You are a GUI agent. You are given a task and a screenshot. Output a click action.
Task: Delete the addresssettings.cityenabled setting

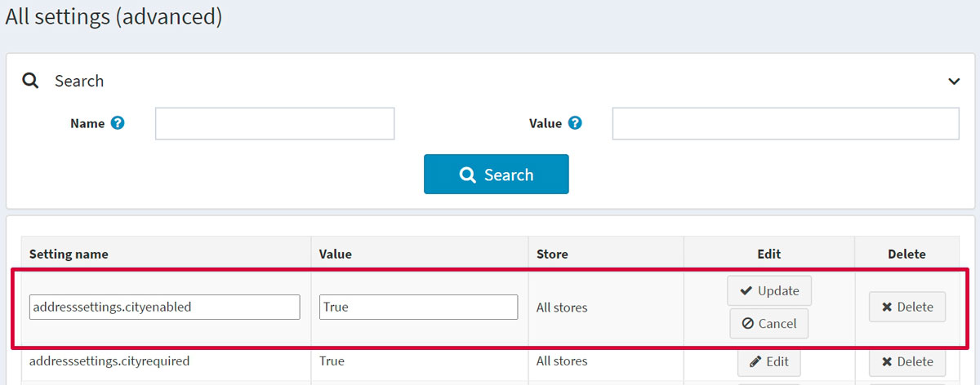click(906, 308)
